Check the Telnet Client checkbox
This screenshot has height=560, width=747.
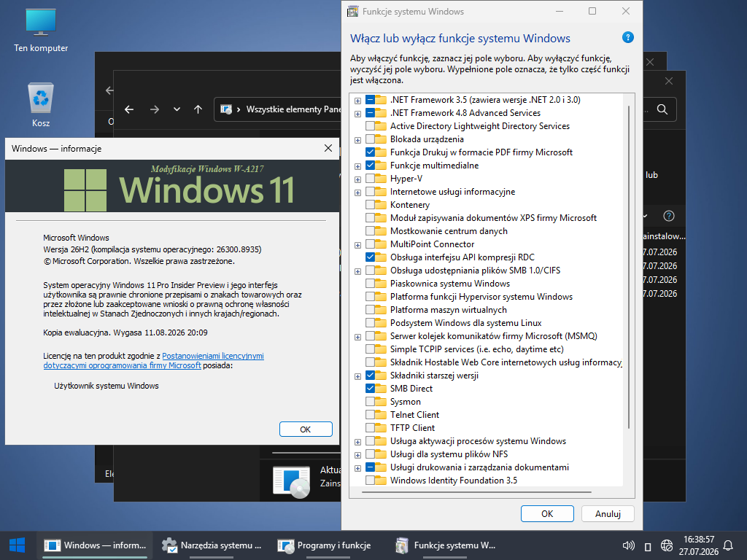tap(370, 415)
